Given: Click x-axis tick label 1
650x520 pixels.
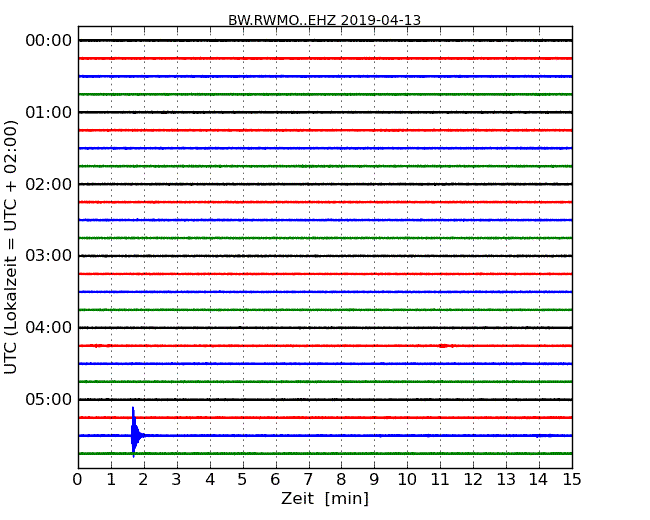Looking at the screenshot, I should (111, 479).
